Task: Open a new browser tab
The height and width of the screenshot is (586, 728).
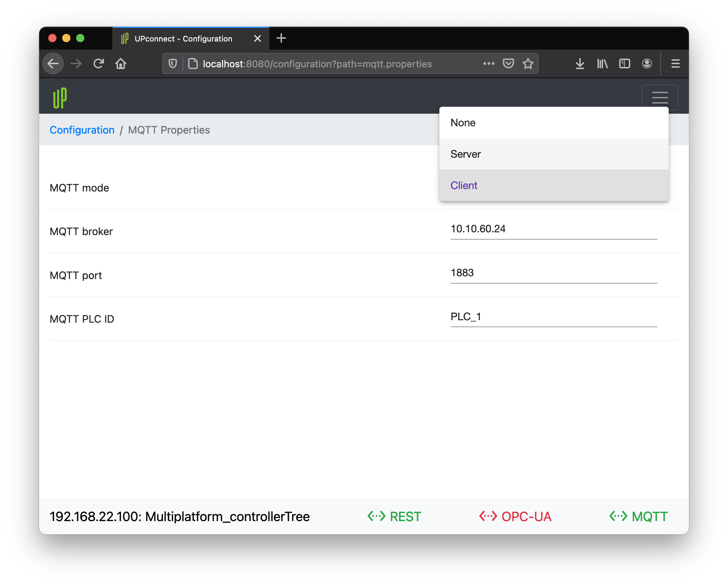Action: 281,38
